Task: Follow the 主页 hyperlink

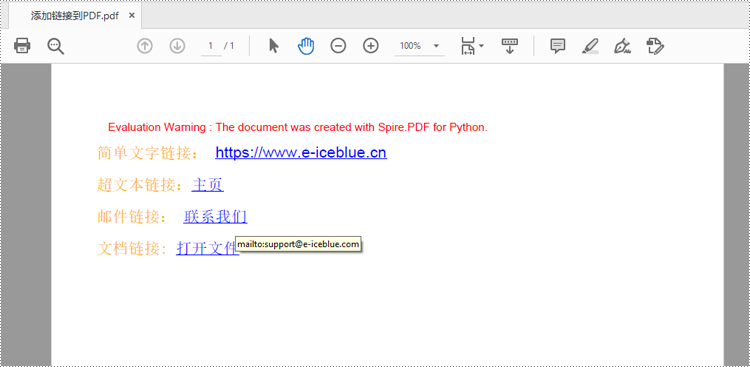Action: point(208,185)
